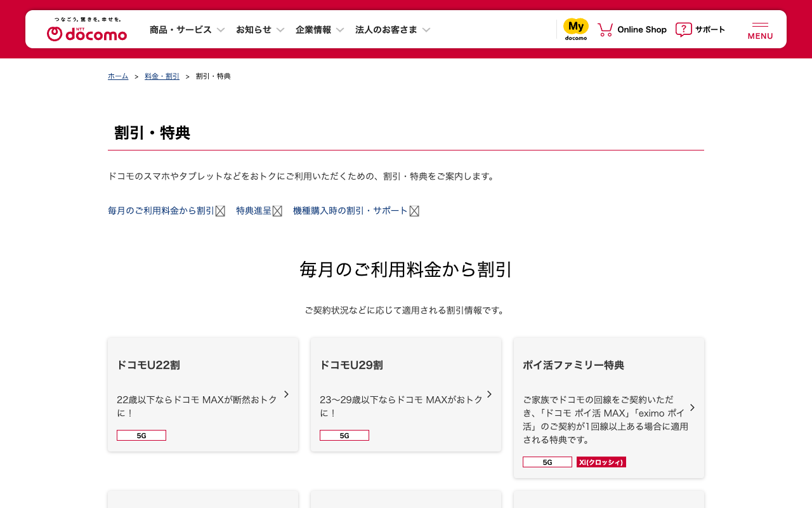Click 5G badge on ドコモU29割 card
The width and height of the screenshot is (812, 508).
(x=344, y=436)
